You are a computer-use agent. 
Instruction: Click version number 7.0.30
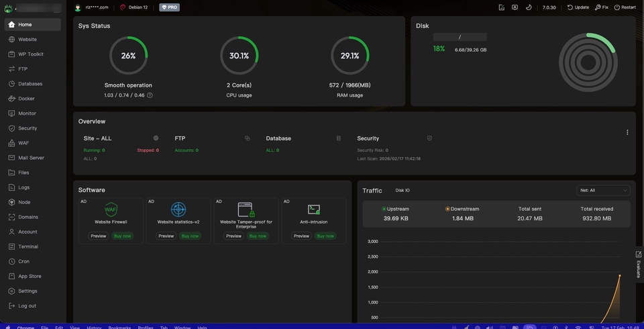pos(549,7)
